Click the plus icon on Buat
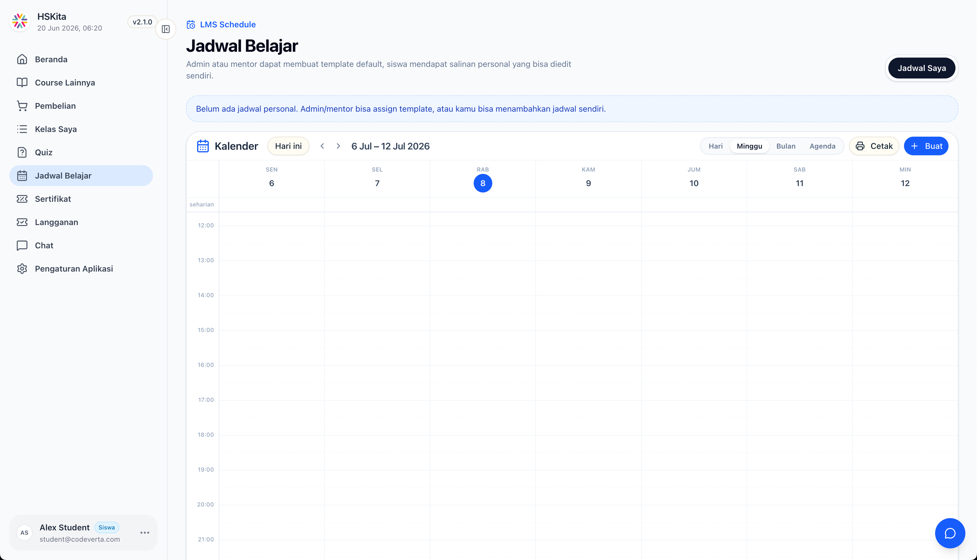 914,146
